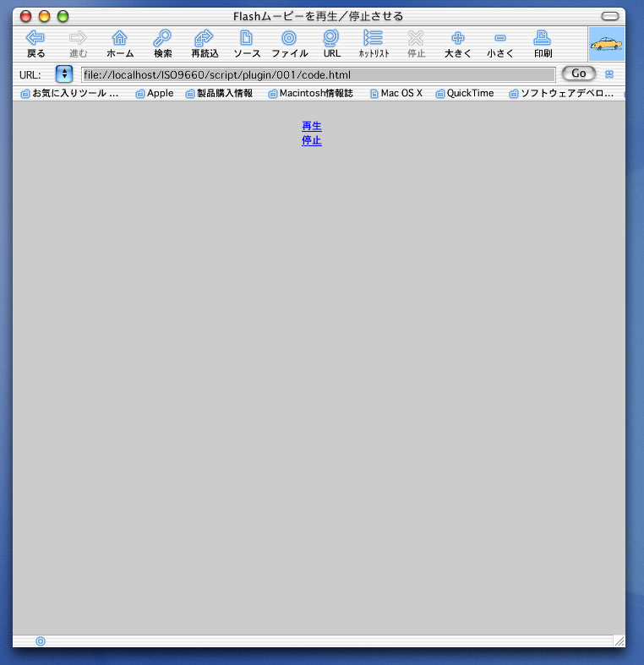Zoom window with the green button

[63, 16]
